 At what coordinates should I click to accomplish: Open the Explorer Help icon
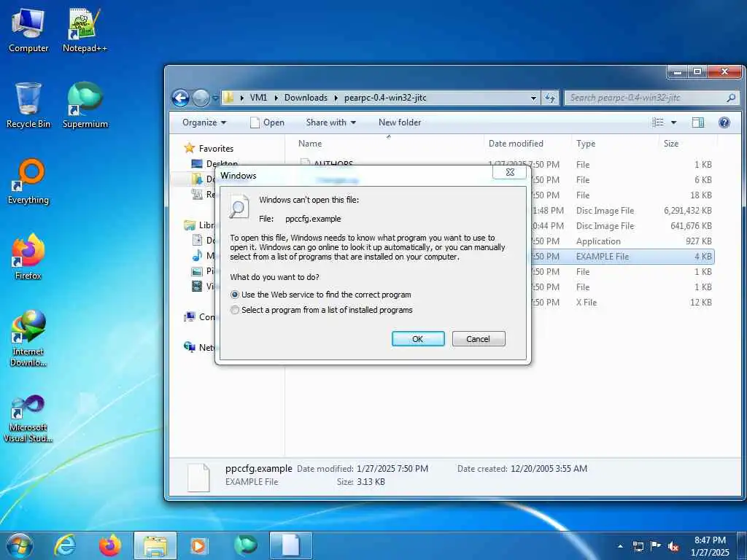tap(724, 122)
